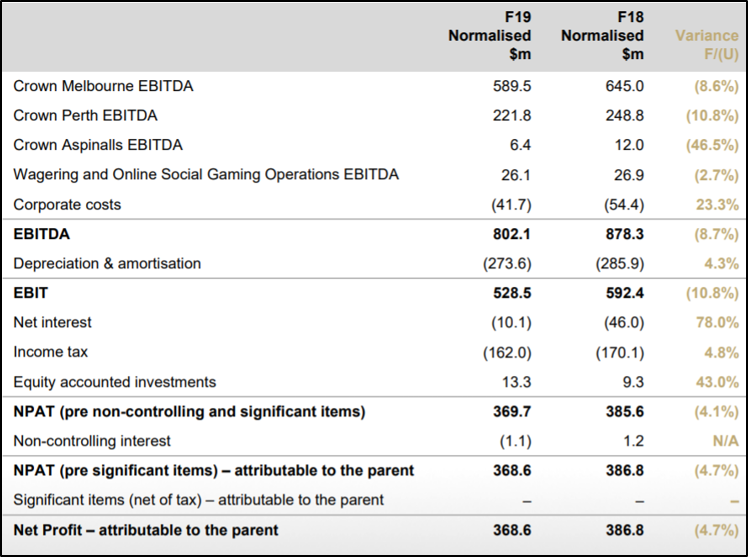Viewport: 748px width, 557px height.
Task: Select the Net Profit F19 value 368.6
Action: point(512,530)
